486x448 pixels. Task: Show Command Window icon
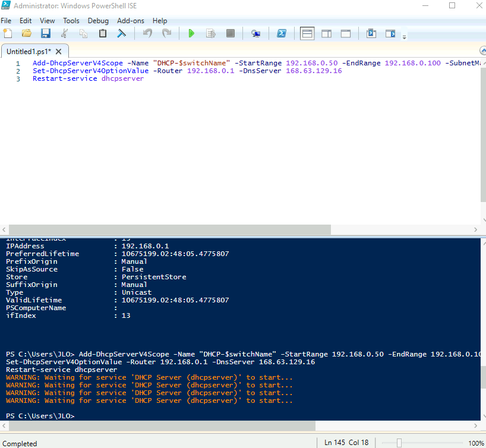[x=371, y=33]
